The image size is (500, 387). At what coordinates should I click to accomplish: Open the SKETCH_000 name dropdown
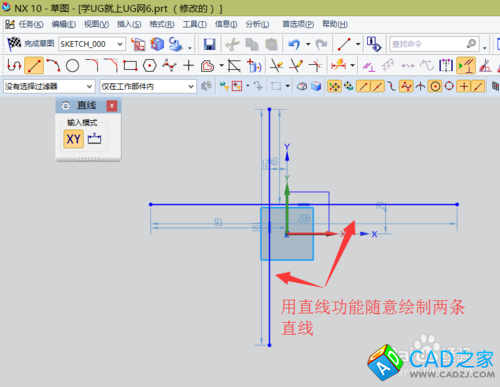(x=92, y=44)
